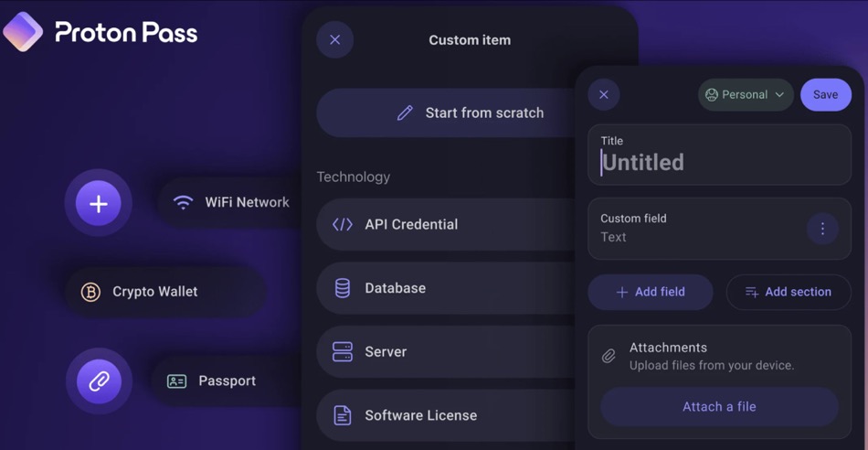Image resolution: width=868 pixels, height=450 pixels.
Task: Close the new item editor panel
Action: (604, 95)
